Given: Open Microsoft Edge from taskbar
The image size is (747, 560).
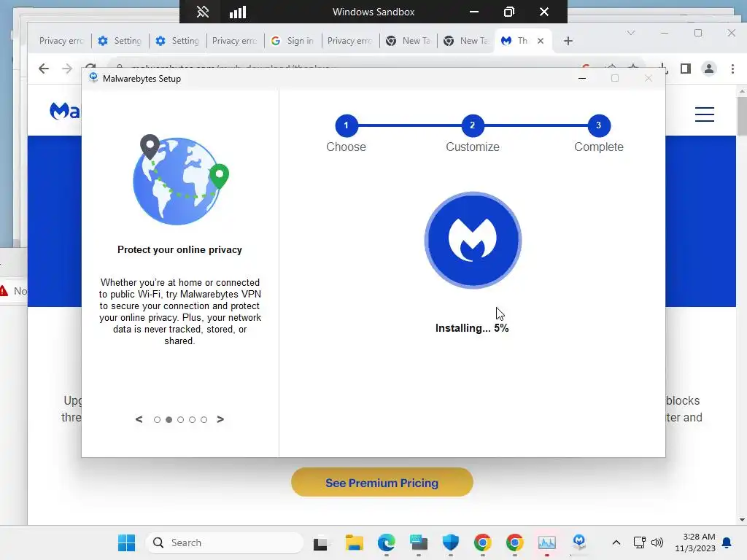Looking at the screenshot, I should tap(387, 542).
